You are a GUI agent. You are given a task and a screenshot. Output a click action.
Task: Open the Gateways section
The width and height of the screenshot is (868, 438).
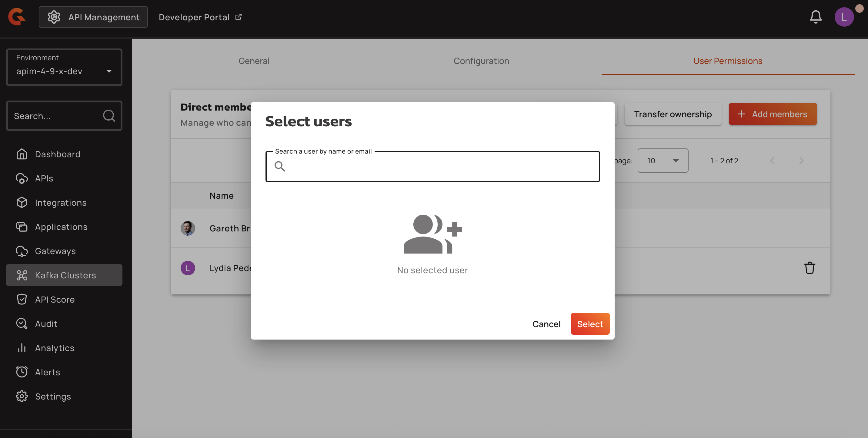click(55, 251)
